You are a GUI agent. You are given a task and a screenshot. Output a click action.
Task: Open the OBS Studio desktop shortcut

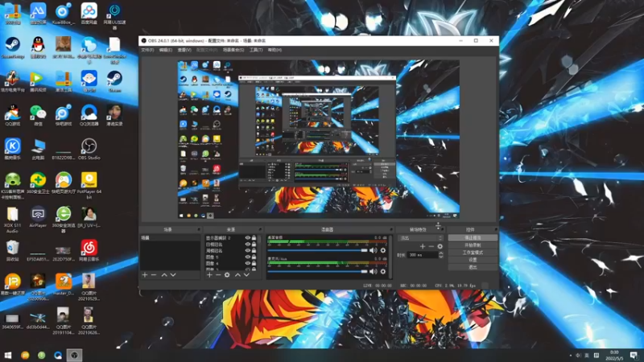89,149
